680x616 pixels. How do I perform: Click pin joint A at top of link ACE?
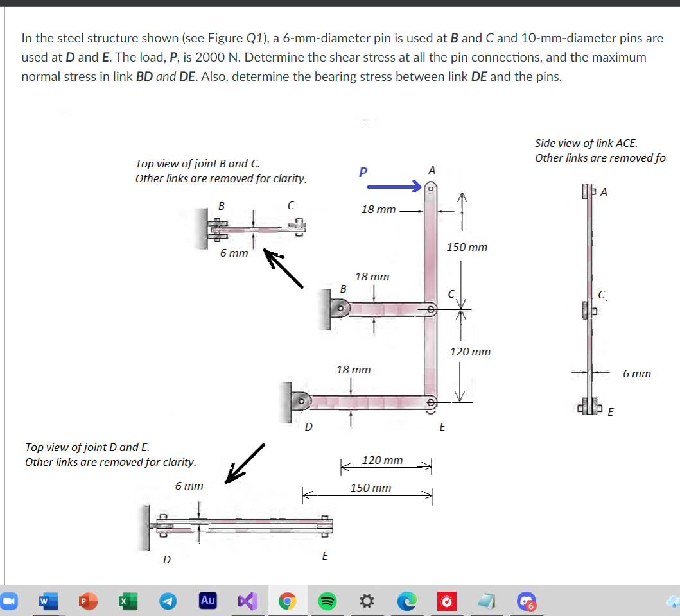pos(431,189)
